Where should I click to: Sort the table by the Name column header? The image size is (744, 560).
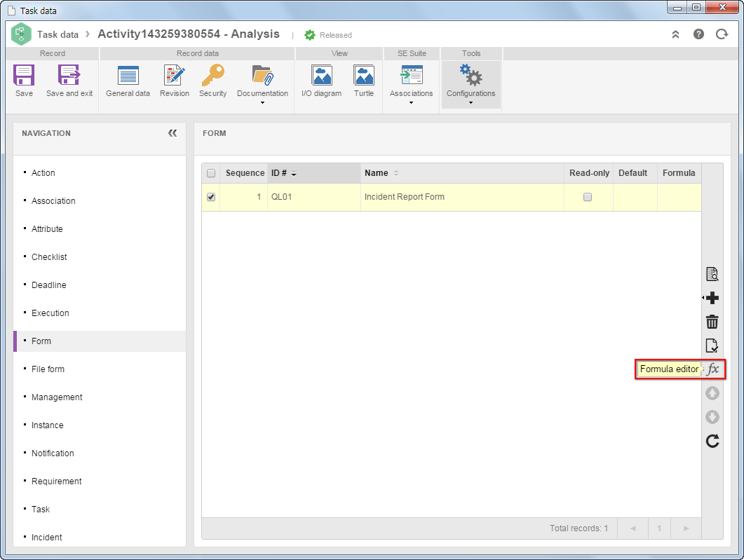pyautogui.click(x=377, y=173)
